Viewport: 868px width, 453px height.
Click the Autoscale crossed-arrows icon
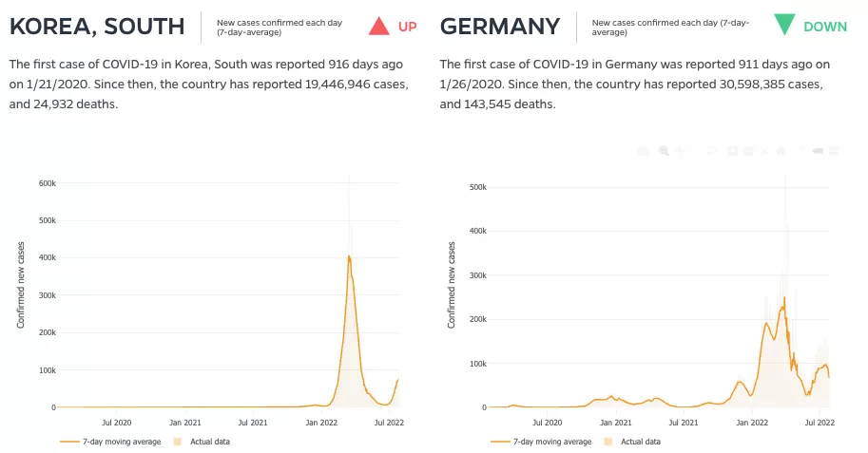[x=764, y=151]
